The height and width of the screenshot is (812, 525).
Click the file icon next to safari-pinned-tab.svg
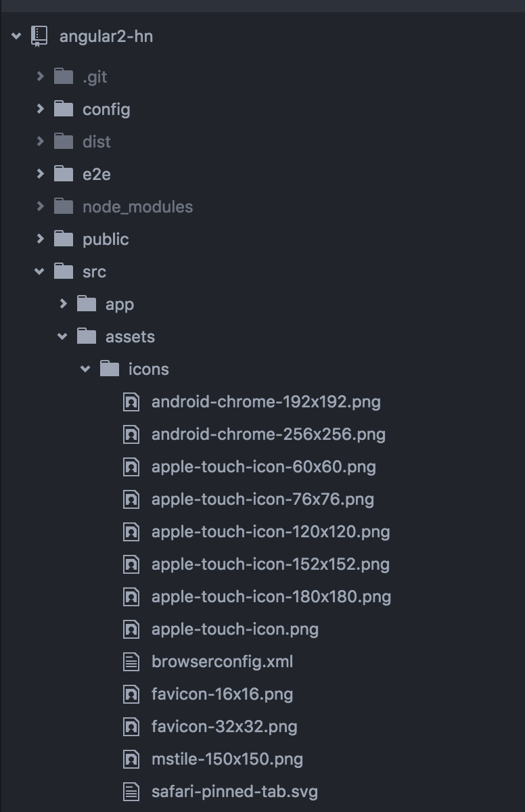tap(131, 792)
